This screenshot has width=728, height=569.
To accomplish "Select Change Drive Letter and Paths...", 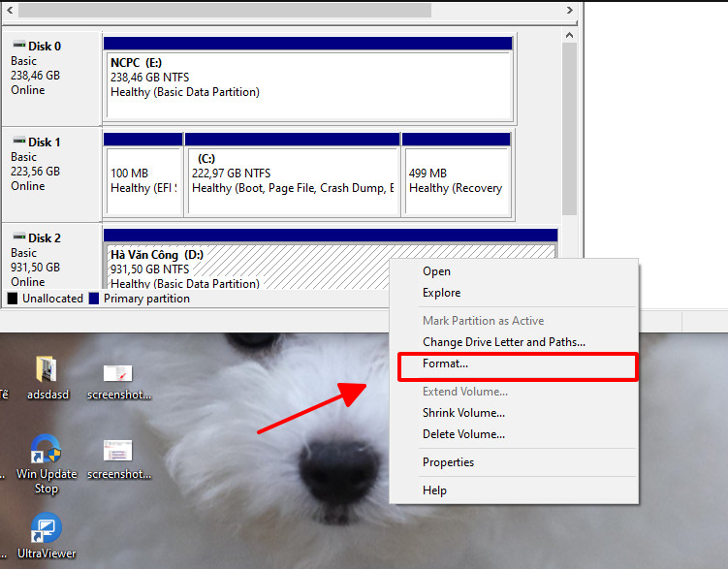I will (514, 342).
